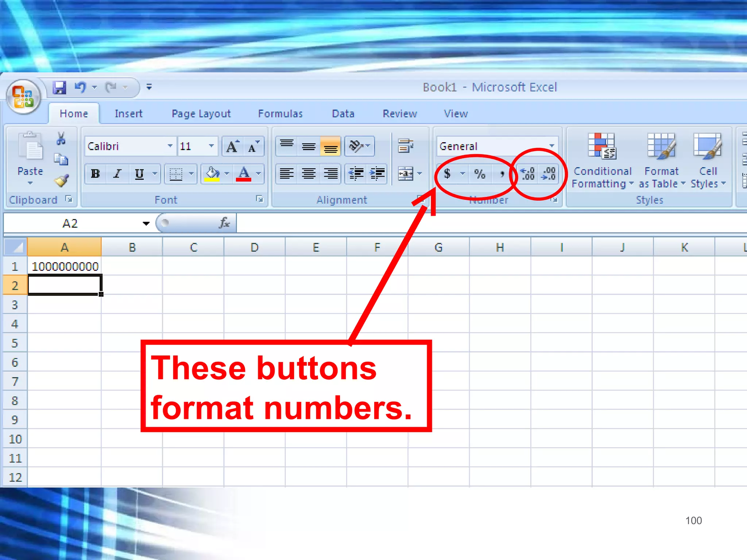Decrease font size with Shrink Font
The height and width of the screenshot is (560, 747).
coord(253,147)
